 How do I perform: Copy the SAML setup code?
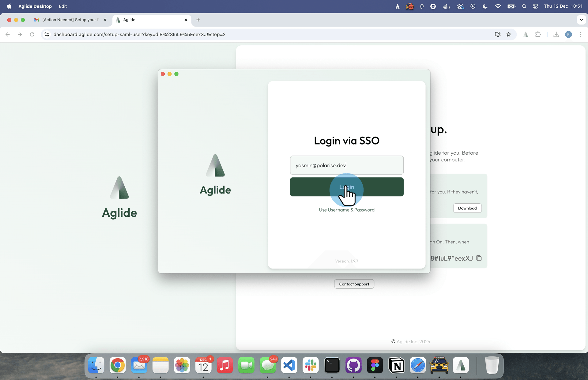tap(479, 258)
